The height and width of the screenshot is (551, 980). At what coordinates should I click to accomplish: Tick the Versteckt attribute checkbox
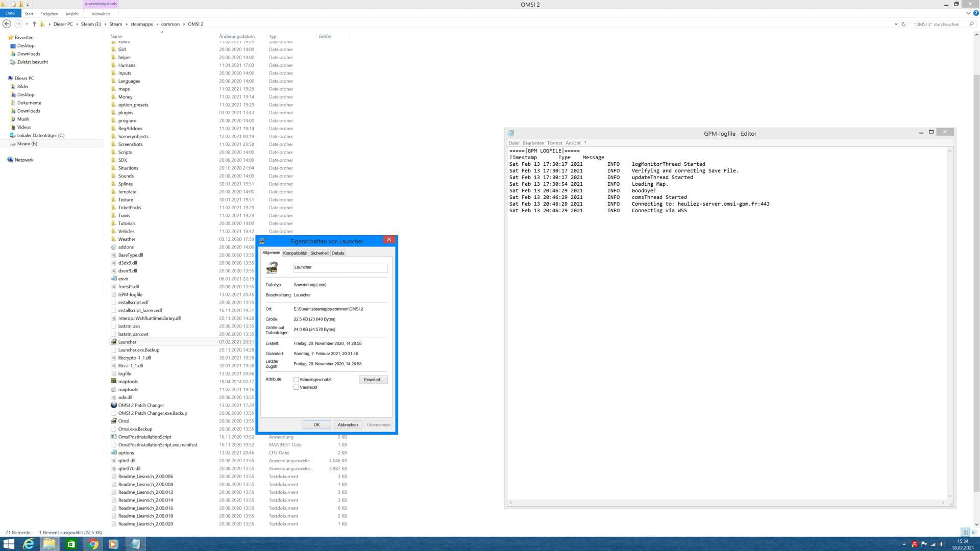tap(296, 387)
